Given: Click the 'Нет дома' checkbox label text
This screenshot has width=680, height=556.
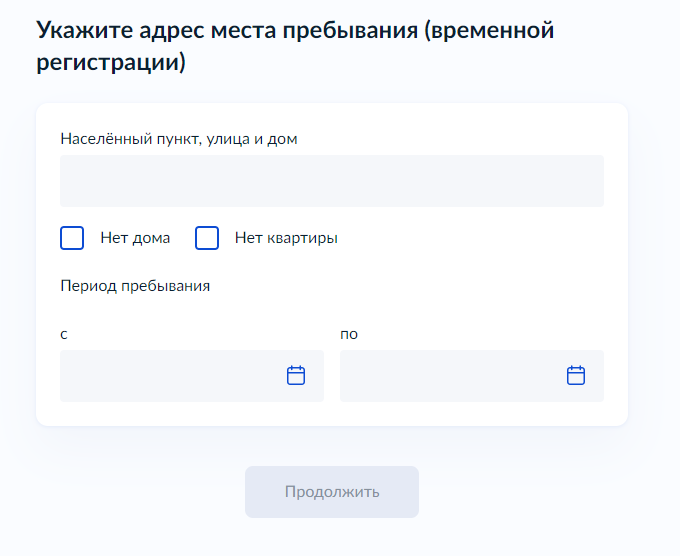Looking at the screenshot, I should click(x=135, y=238).
